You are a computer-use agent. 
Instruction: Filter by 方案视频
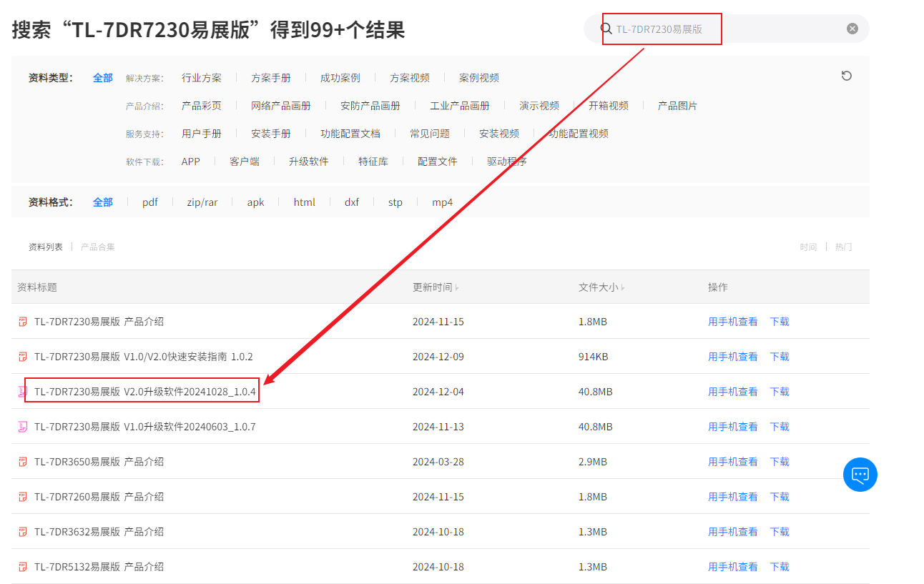coord(410,78)
